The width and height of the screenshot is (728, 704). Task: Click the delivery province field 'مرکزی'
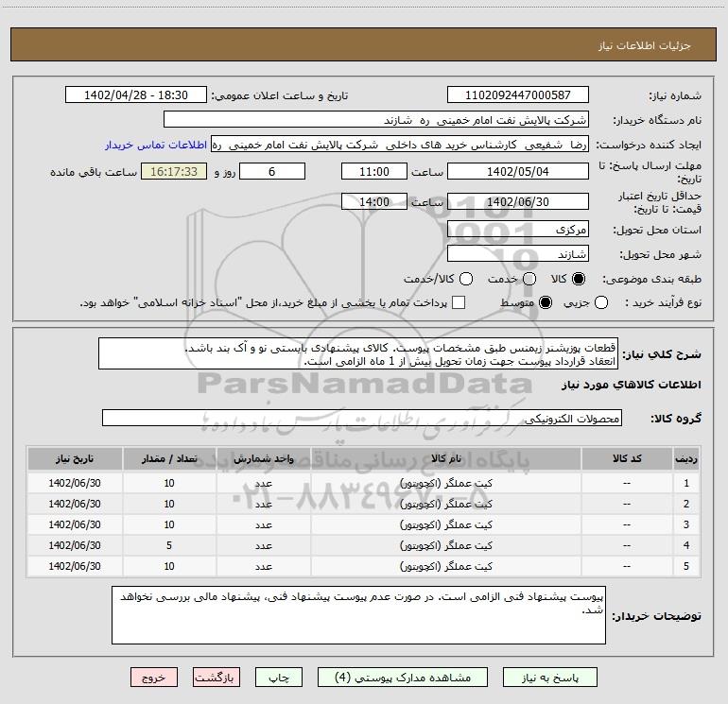[x=518, y=230]
